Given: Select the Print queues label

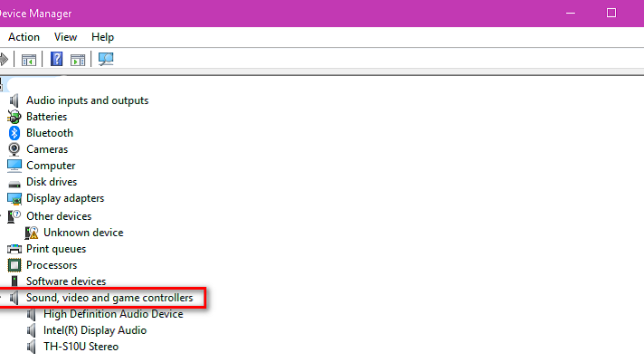Looking at the screenshot, I should tap(56, 249).
